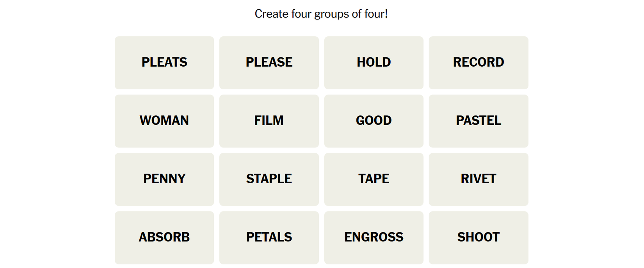
Task: Click the FILM tile
Action: point(269,121)
